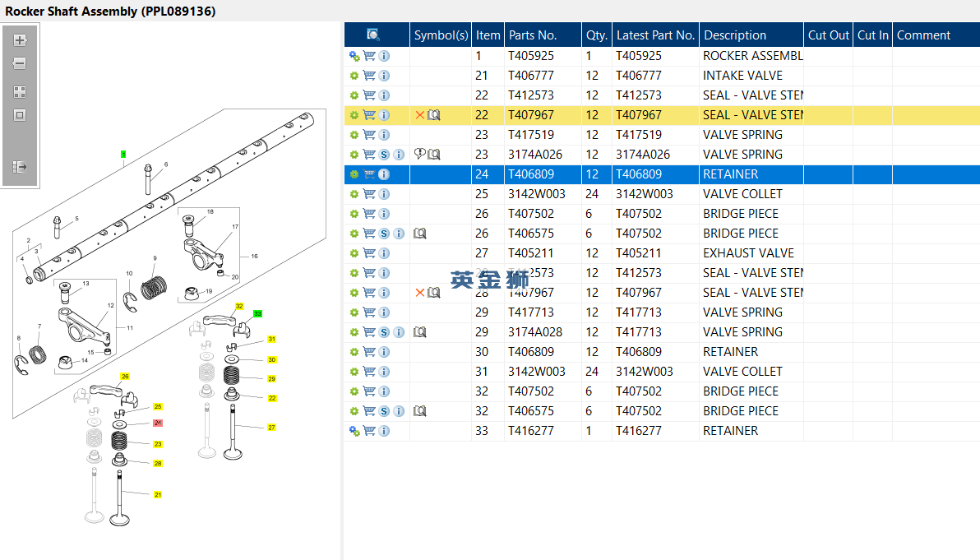Click S icon for VALVE SPRING 3174A028
980x560 pixels.
[384, 332]
